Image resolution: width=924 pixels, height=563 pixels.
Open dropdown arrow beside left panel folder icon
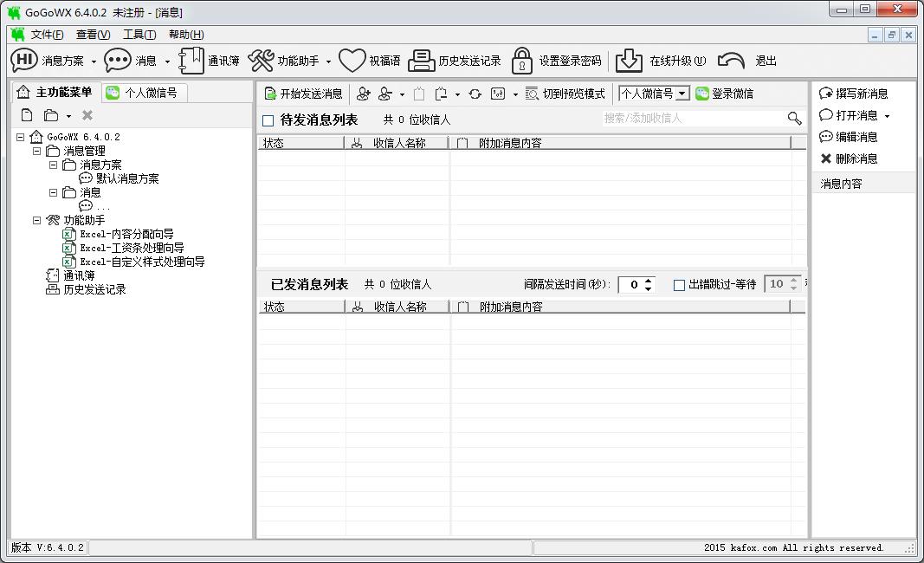pos(69,116)
